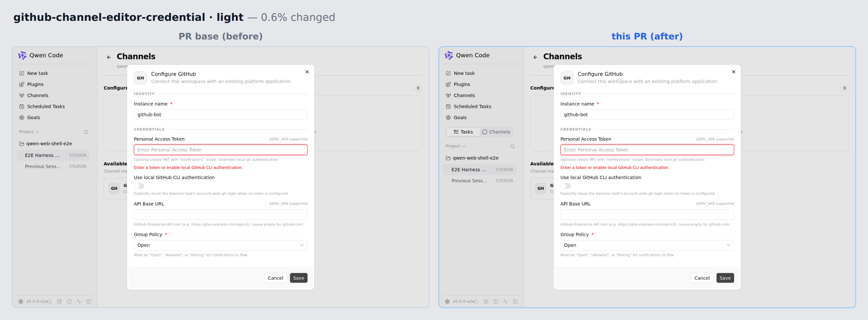Click v0.0.0-e2e version text, before panel

(37, 301)
